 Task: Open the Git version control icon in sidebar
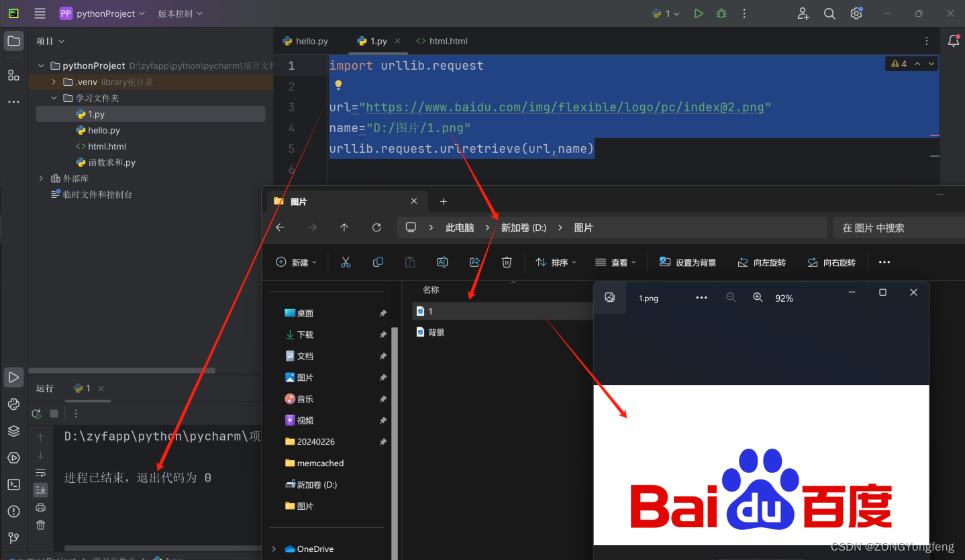point(13,538)
